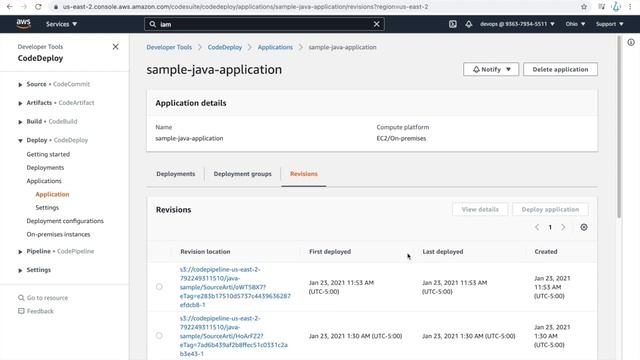This screenshot has height=360, width=640.
Task: Switch to the Deployment groups tab
Action: point(242,174)
